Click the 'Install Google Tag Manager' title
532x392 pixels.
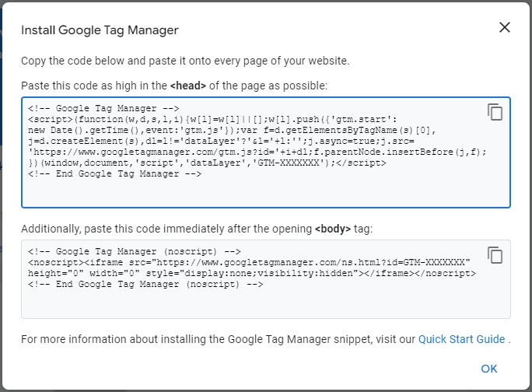(x=100, y=30)
